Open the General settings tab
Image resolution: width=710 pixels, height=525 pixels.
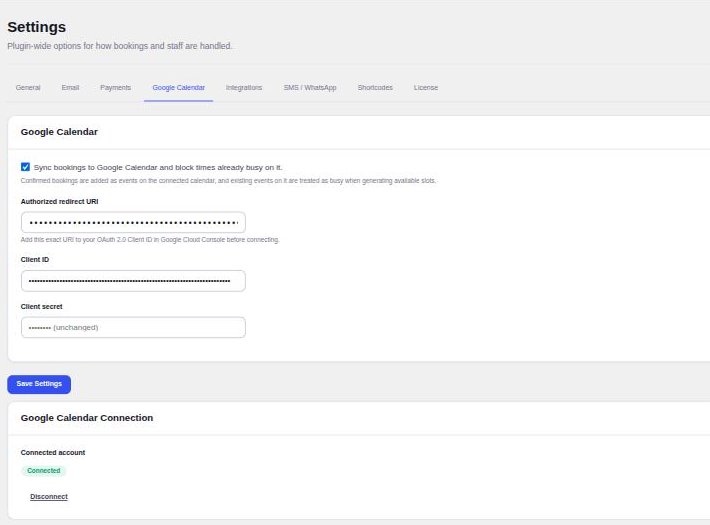tap(28, 87)
